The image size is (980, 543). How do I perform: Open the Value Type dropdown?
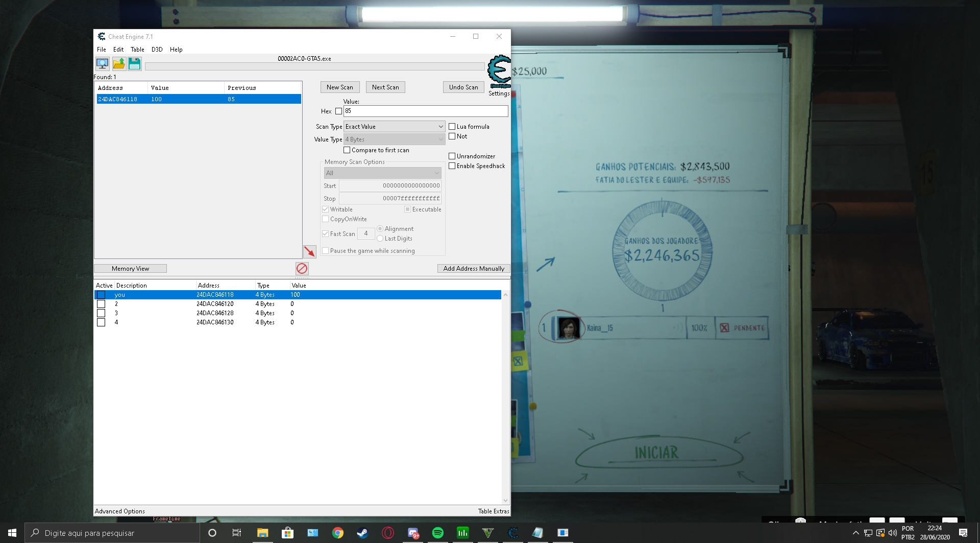point(395,139)
